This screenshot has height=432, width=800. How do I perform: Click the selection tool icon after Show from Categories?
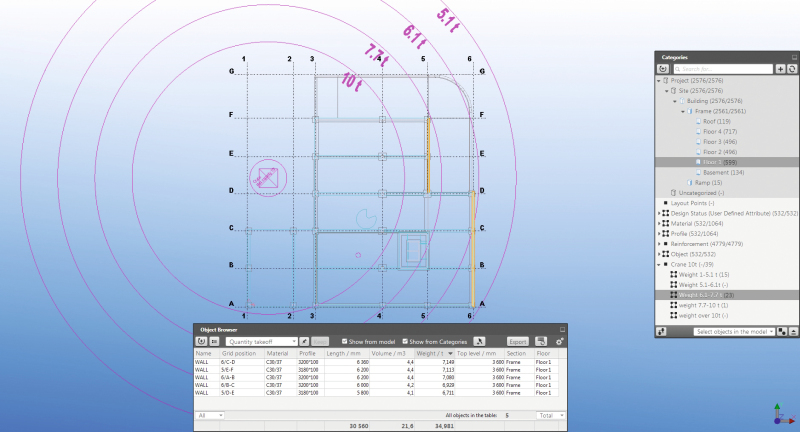tap(479, 342)
